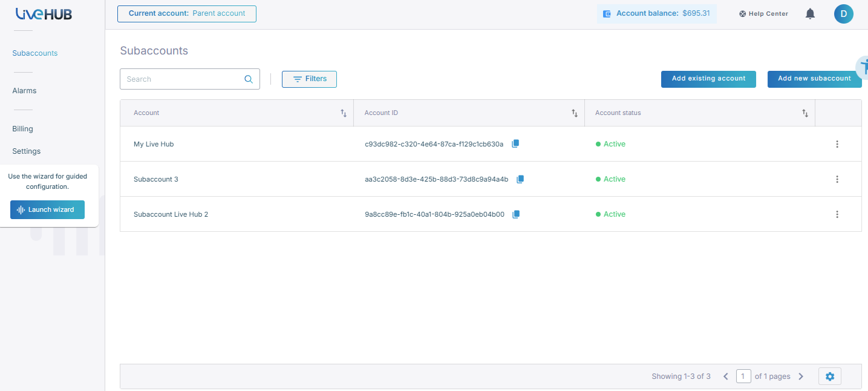Go to the next page arrow
Image resolution: width=868 pixels, height=391 pixels.
(x=801, y=376)
